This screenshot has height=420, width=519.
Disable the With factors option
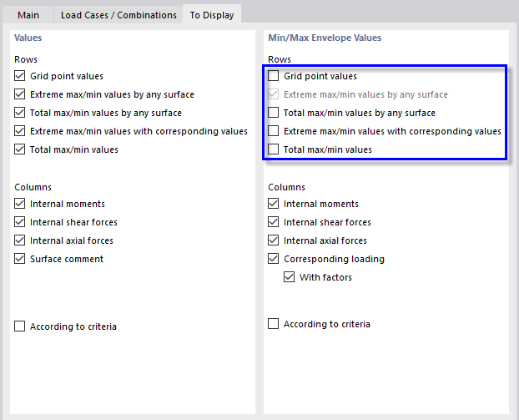click(x=290, y=277)
